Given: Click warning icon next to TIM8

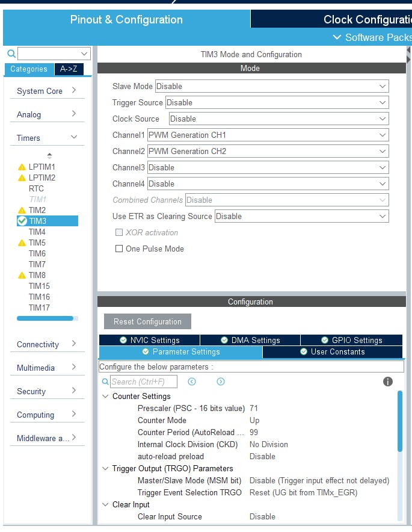Looking at the screenshot, I should click(x=22, y=275).
